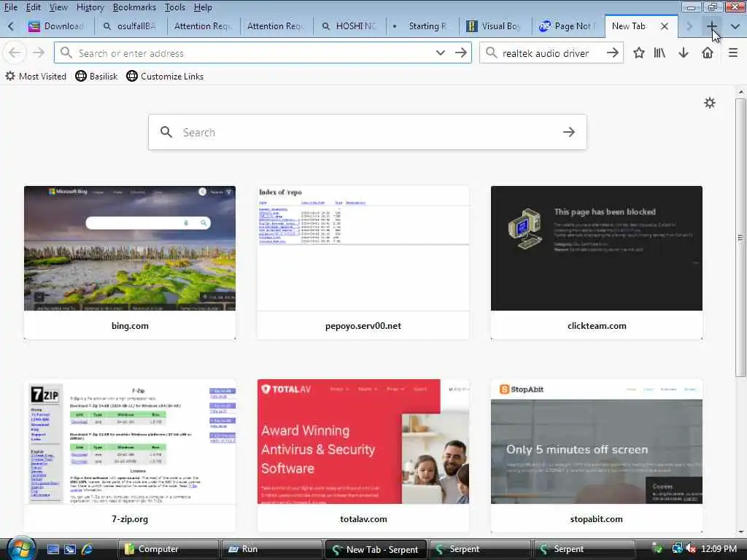Open the Windows Start orb

pos(20,548)
